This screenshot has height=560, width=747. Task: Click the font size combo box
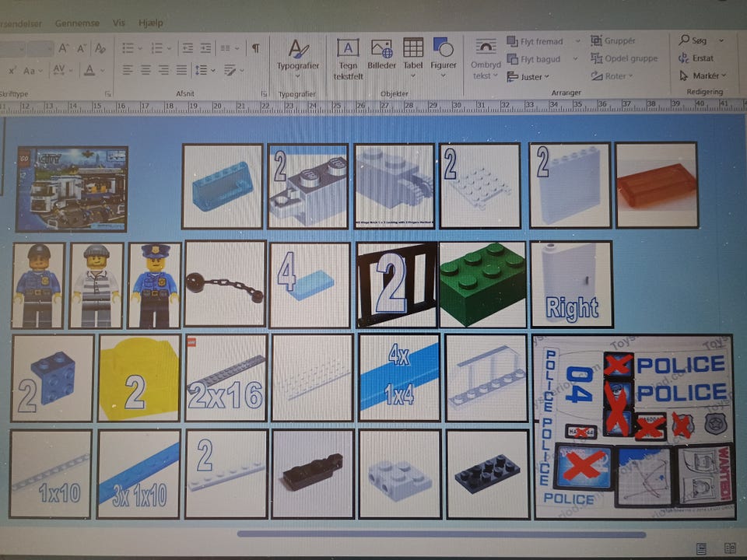40,48
